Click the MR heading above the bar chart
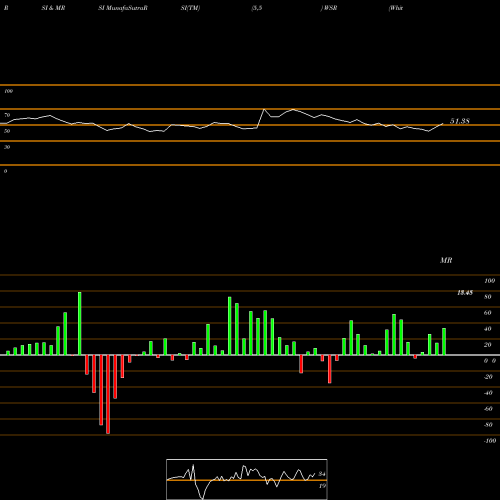 446,260
